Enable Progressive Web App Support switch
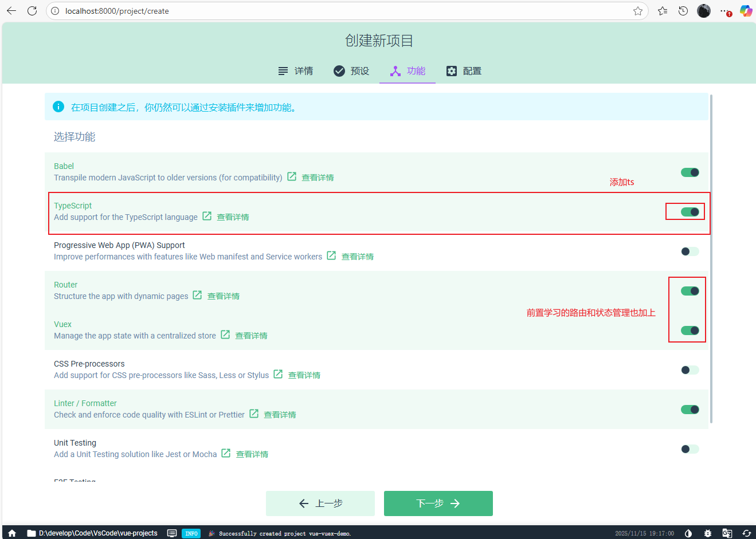The width and height of the screenshot is (756, 539). pyautogui.click(x=690, y=251)
